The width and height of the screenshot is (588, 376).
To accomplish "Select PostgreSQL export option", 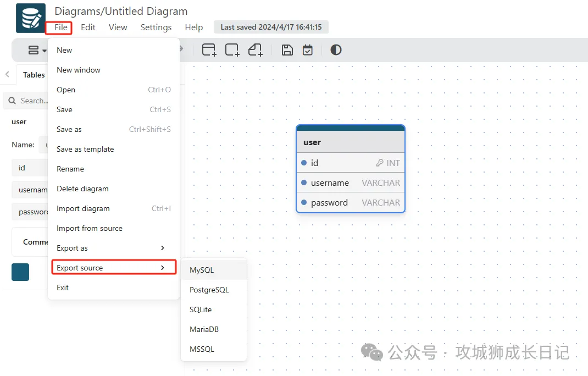I will pyautogui.click(x=209, y=290).
